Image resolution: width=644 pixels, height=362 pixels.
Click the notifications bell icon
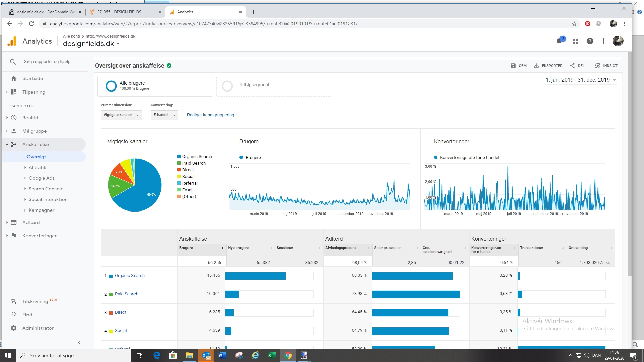click(x=559, y=41)
